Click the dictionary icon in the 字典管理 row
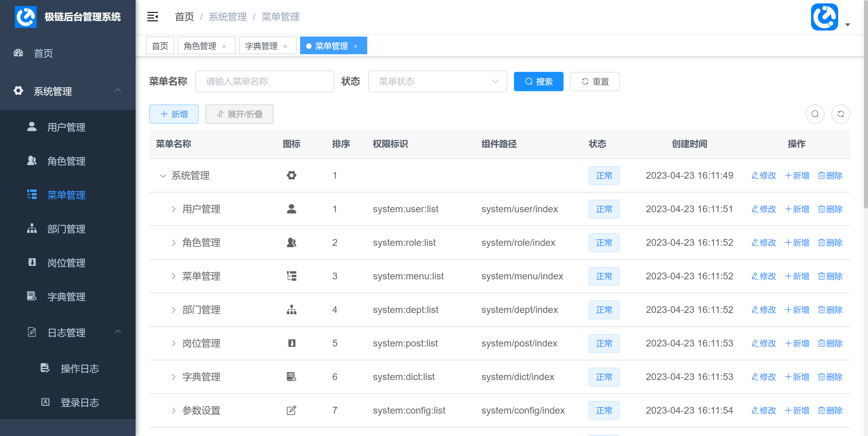This screenshot has width=868, height=436. 292,377
